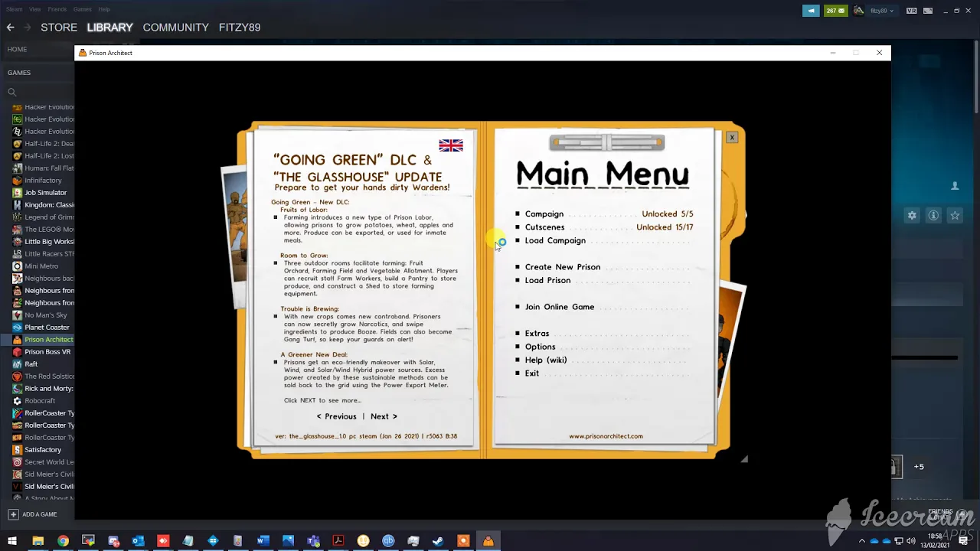Open Windows Start menu

coord(12,541)
